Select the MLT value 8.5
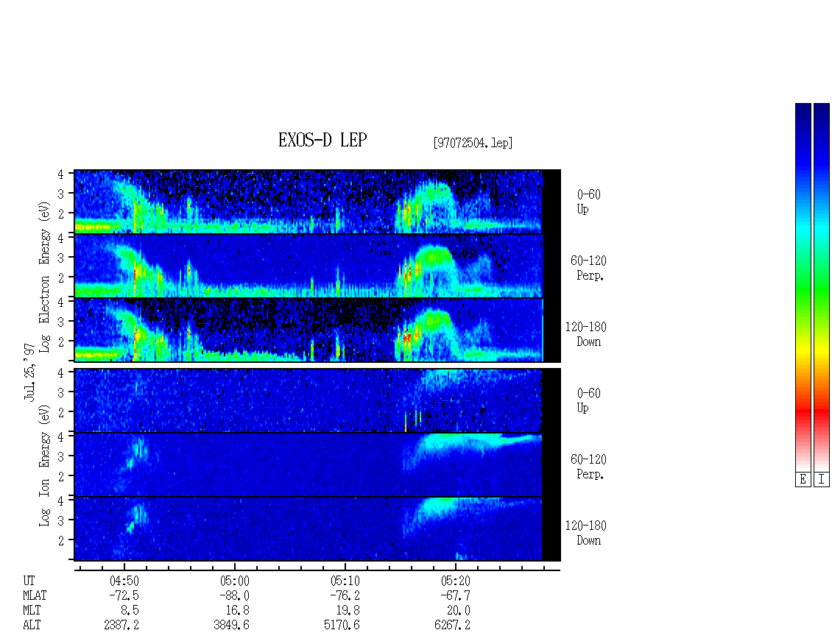 (130, 611)
